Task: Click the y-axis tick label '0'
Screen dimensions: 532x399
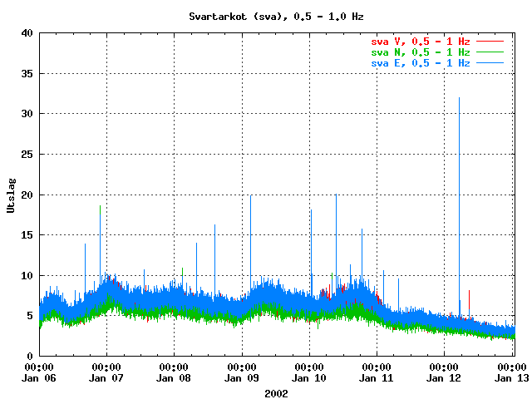Action: click(x=29, y=357)
